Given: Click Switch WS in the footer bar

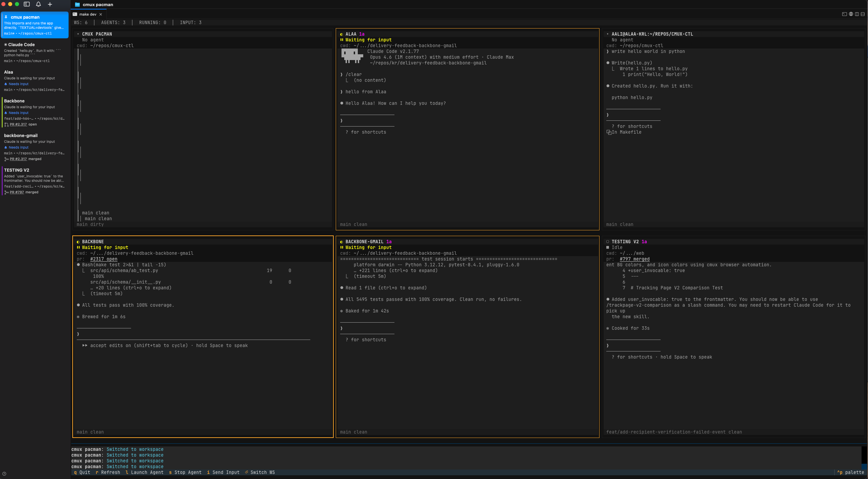Looking at the screenshot, I should pyautogui.click(x=260, y=473).
